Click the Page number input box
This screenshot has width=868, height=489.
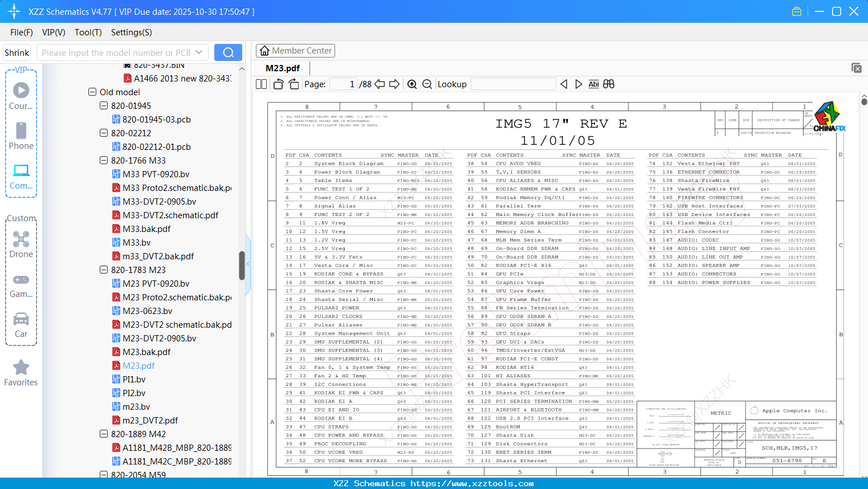(x=344, y=84)
